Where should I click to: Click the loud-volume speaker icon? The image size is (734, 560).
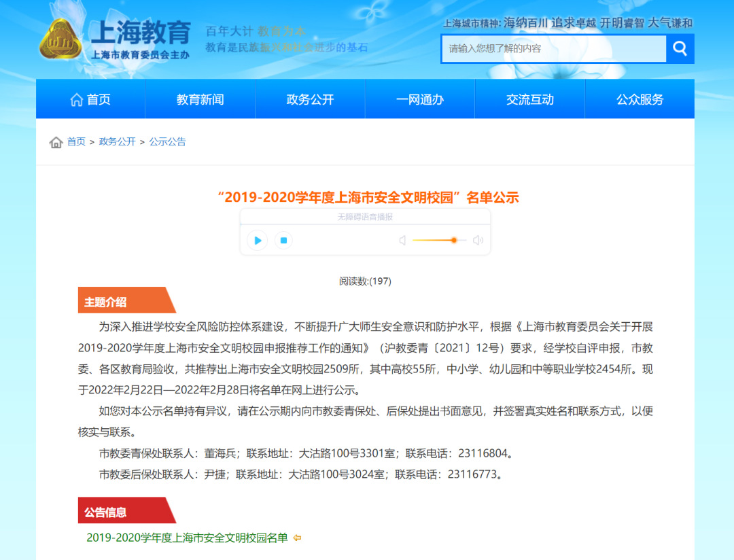pos(478,240)
